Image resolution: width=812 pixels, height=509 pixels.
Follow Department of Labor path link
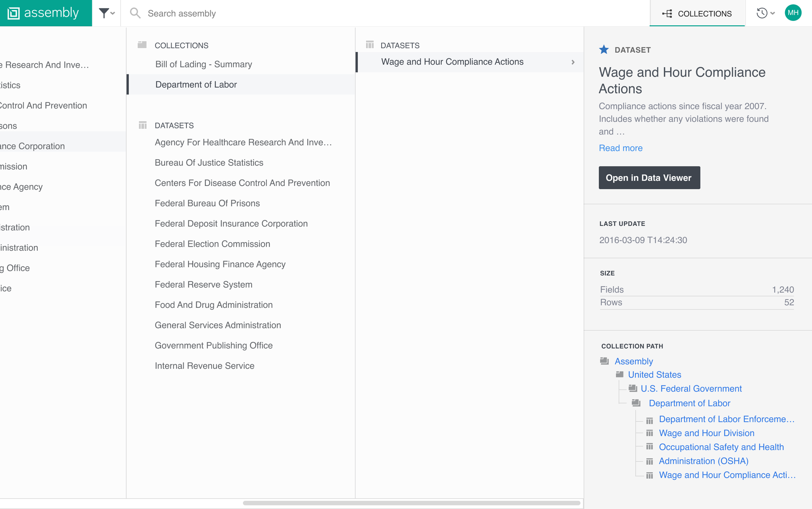(690, 403)
